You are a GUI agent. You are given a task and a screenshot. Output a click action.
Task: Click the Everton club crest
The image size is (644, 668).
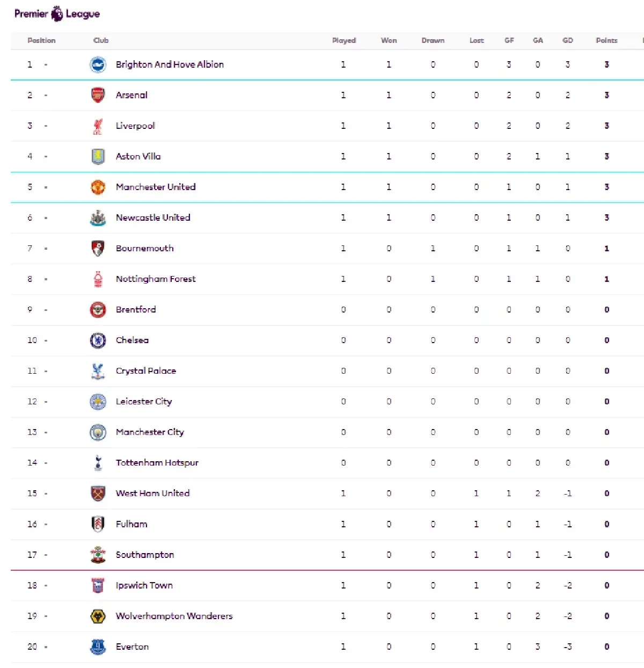[x=98, y=647]
